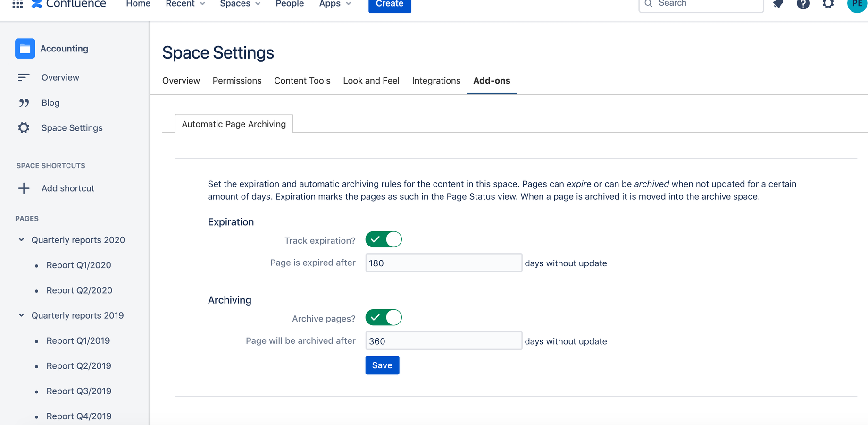Collapse the Quarterly reports 2020 tree chevron
The image size is (868, 425).
point(21,240)
